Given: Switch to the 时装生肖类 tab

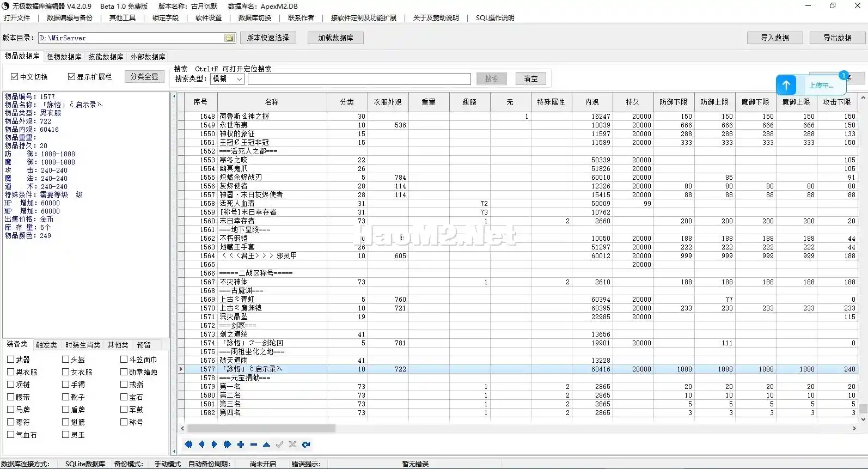Looking at the screenshot, I should coord(83,345).
